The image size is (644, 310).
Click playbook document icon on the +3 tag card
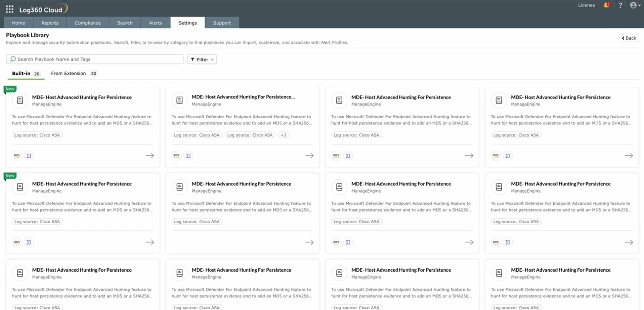tap(179, 100)
